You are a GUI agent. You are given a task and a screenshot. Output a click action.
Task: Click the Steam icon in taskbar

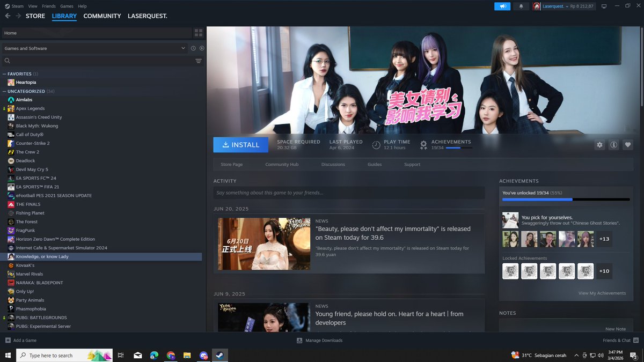[219, 355]
